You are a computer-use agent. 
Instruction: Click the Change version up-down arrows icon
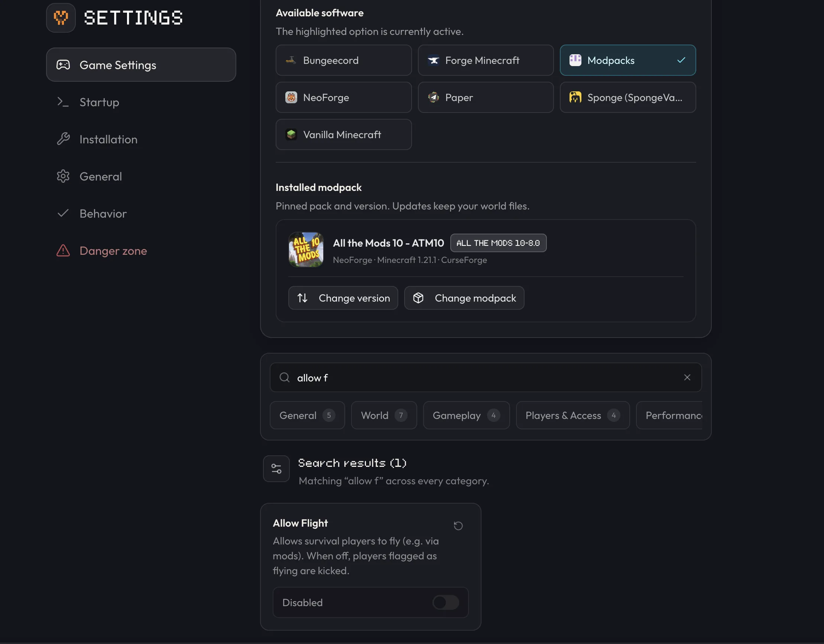[302, 298]
